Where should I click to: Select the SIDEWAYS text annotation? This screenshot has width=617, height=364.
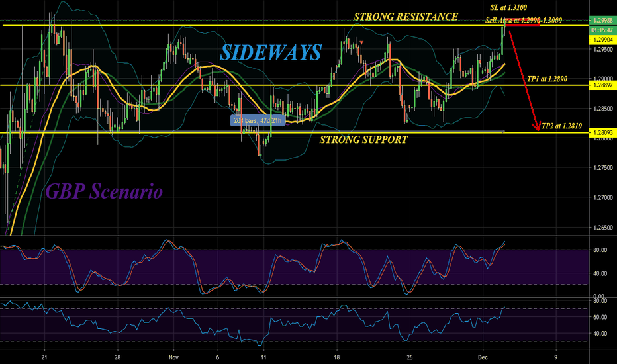[x=271, y=52]
